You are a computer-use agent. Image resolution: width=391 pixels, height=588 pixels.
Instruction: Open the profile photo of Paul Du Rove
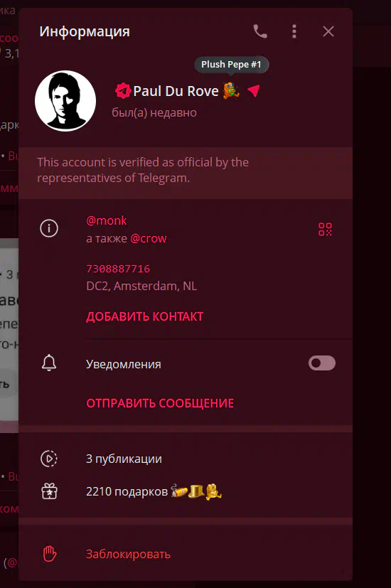[x=65, y=101]
